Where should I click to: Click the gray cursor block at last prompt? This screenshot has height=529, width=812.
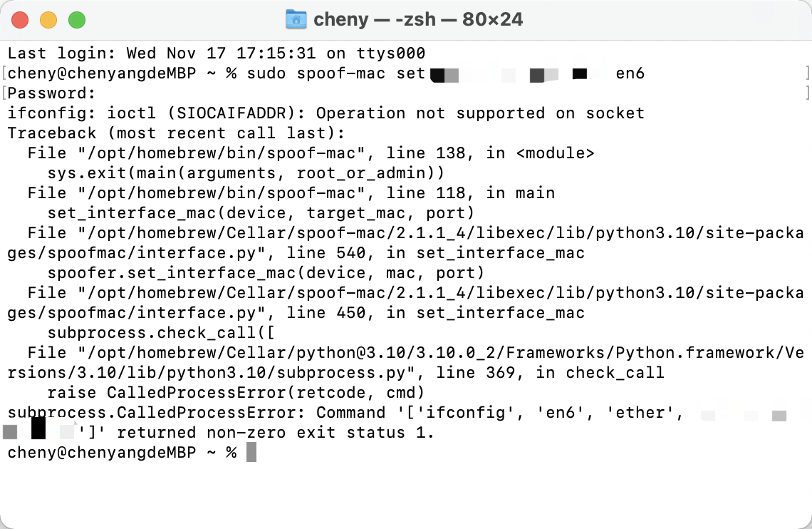[x=251, y=452]
